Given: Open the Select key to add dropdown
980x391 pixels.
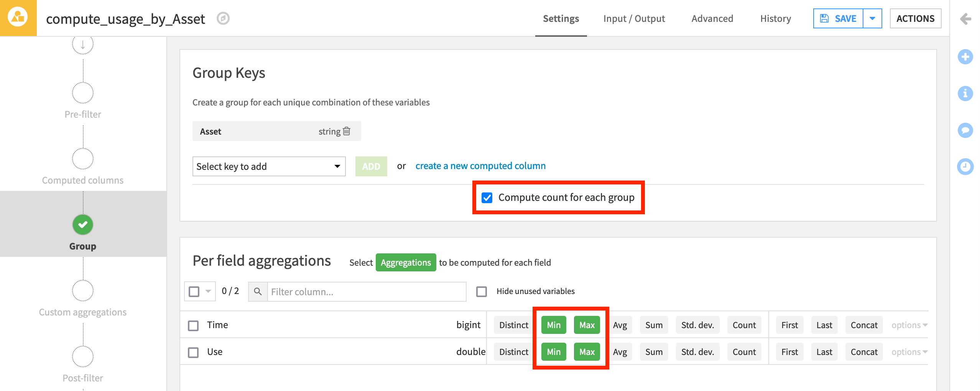Looking at the screenshot, I should 269,166.
